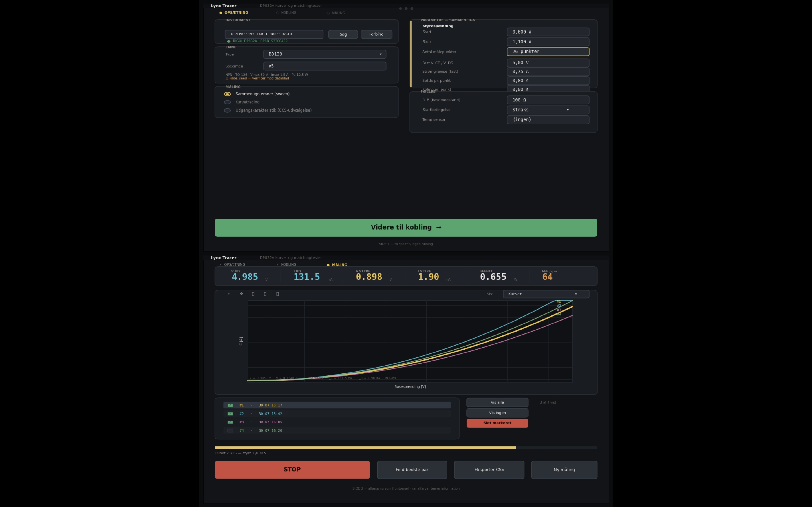Click the sweep progress bar
The width and height of the screenshot is (812, 507).
point(406,448)
